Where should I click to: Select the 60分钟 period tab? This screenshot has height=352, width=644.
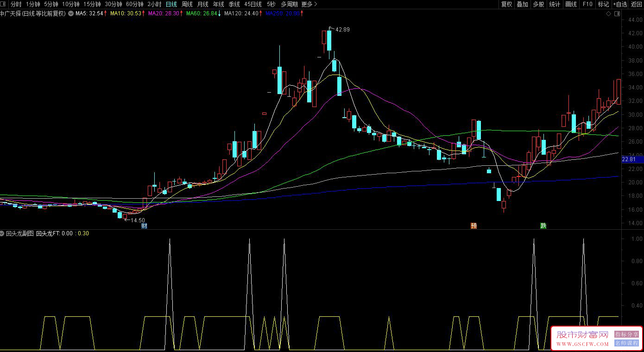tap(134, 4)
